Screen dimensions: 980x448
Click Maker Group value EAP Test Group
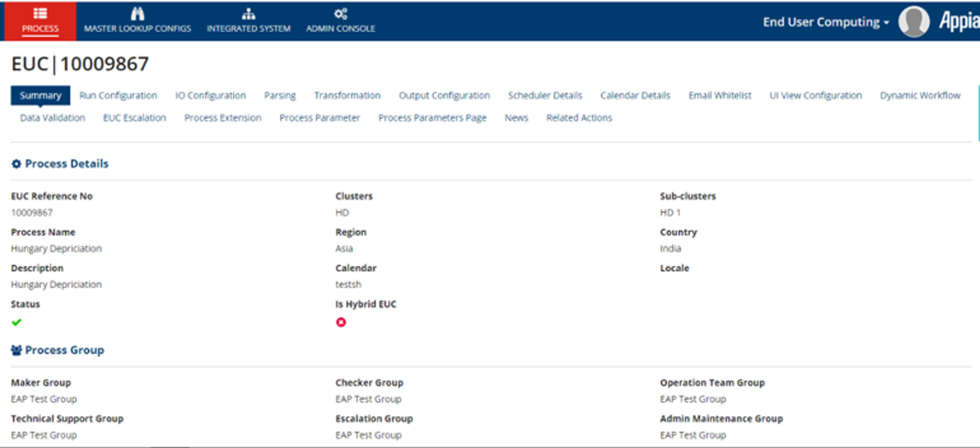[44, 399]
